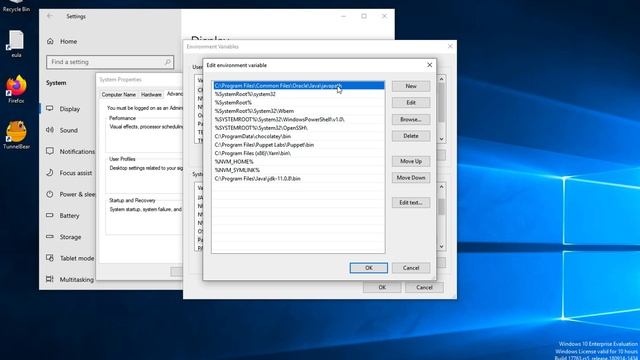Go back using Settings back arrow
Viewport: 640px width, 360px height.
(50, 16)
